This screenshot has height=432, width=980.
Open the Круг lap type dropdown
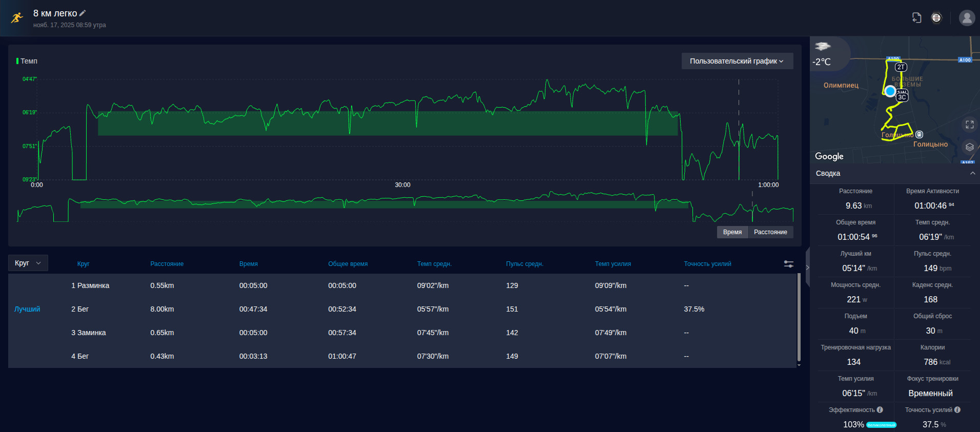[x=28, y=263]
